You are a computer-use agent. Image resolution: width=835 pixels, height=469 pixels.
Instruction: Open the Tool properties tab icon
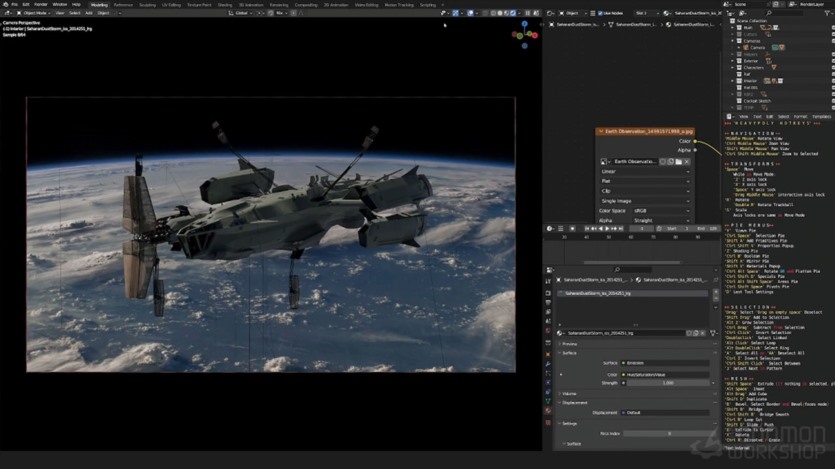(548, 281)
